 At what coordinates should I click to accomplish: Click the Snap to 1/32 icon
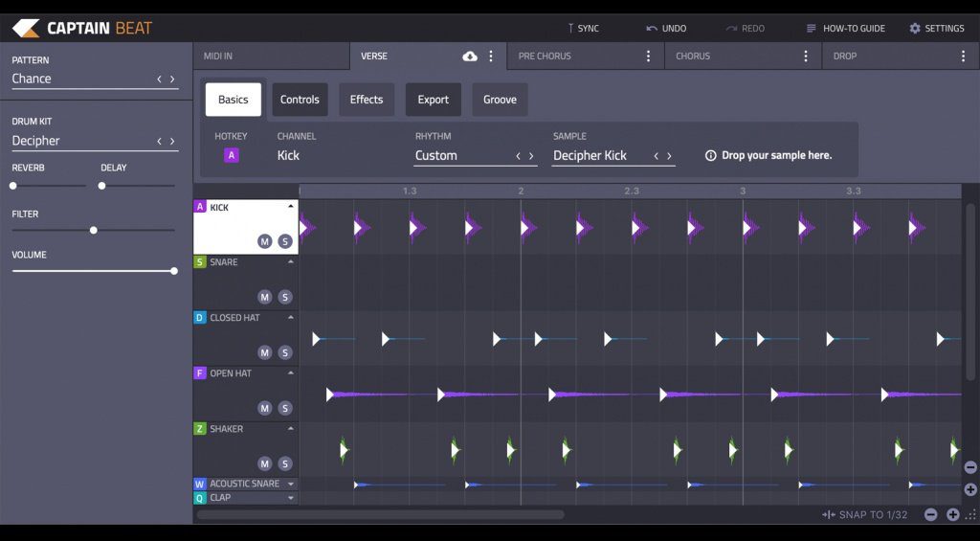point(829,515)
